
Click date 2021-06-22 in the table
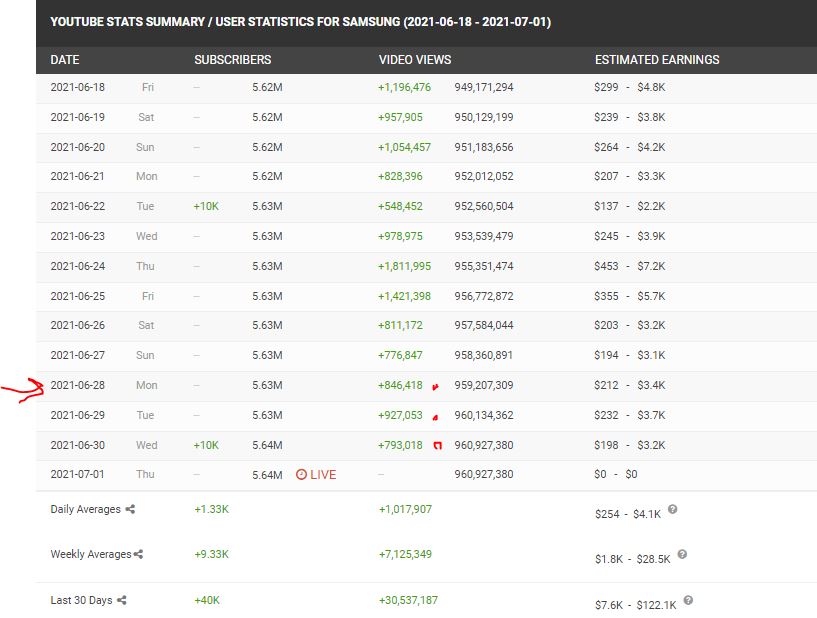click(x=78, y=206)
